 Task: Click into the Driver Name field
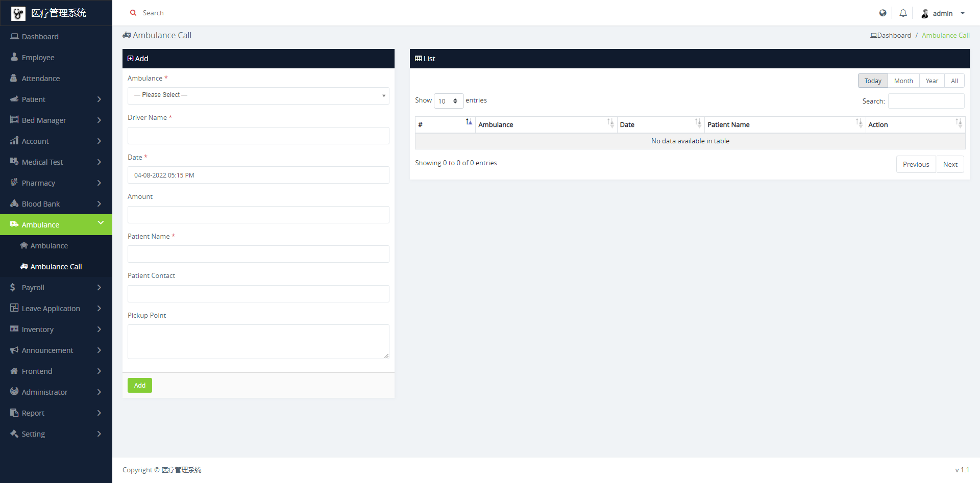(258, 136)
